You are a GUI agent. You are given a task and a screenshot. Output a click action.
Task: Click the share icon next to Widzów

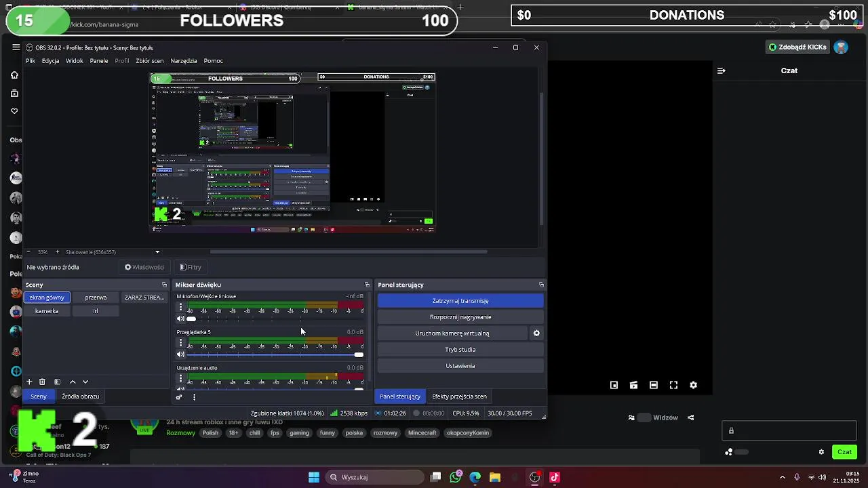[x=691, y=418]
